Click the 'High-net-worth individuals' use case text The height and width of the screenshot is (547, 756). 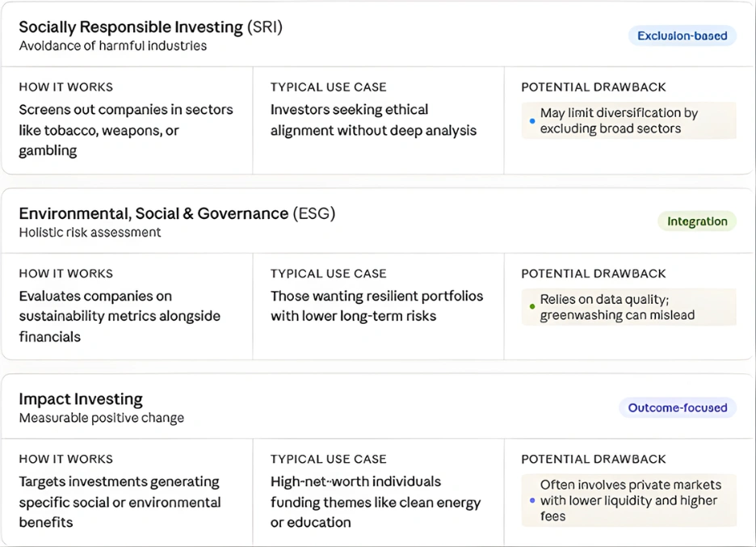point(376,502)
